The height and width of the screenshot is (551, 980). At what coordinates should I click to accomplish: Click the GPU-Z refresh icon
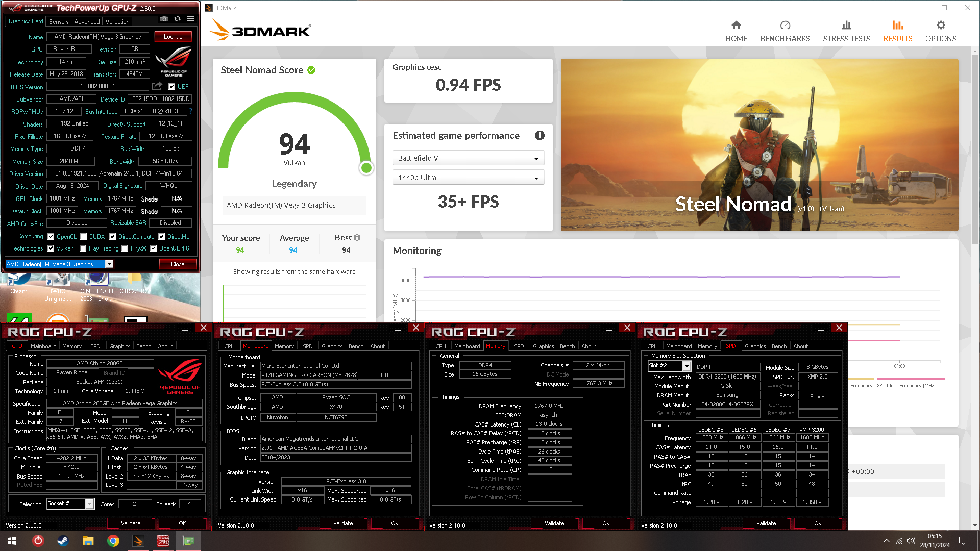(177, 19)
